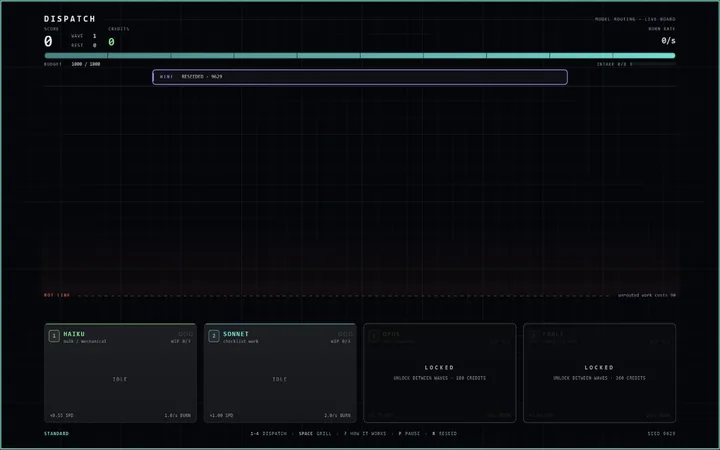Select the locked card with 180 credits unlock
720x450 pixels.
[x=439, y=373]
